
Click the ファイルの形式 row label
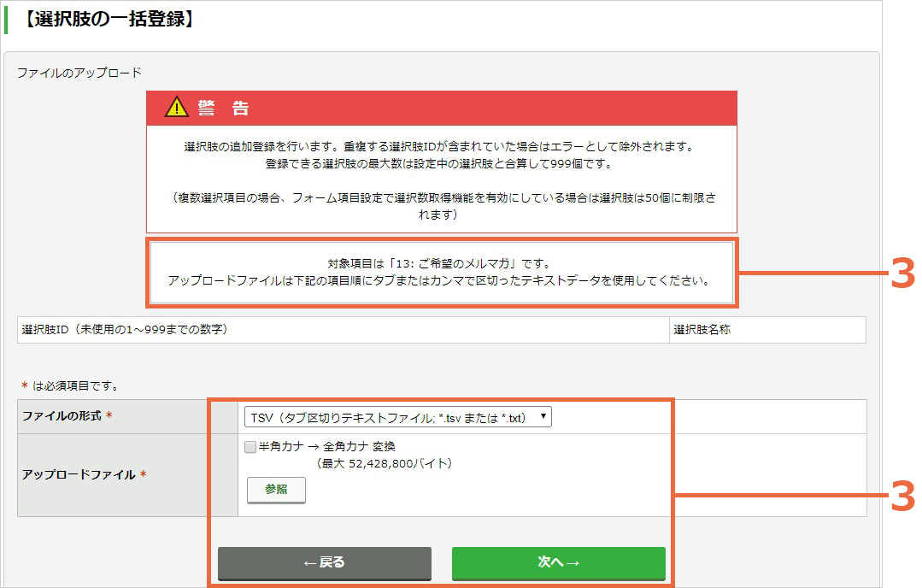point(67,416)
